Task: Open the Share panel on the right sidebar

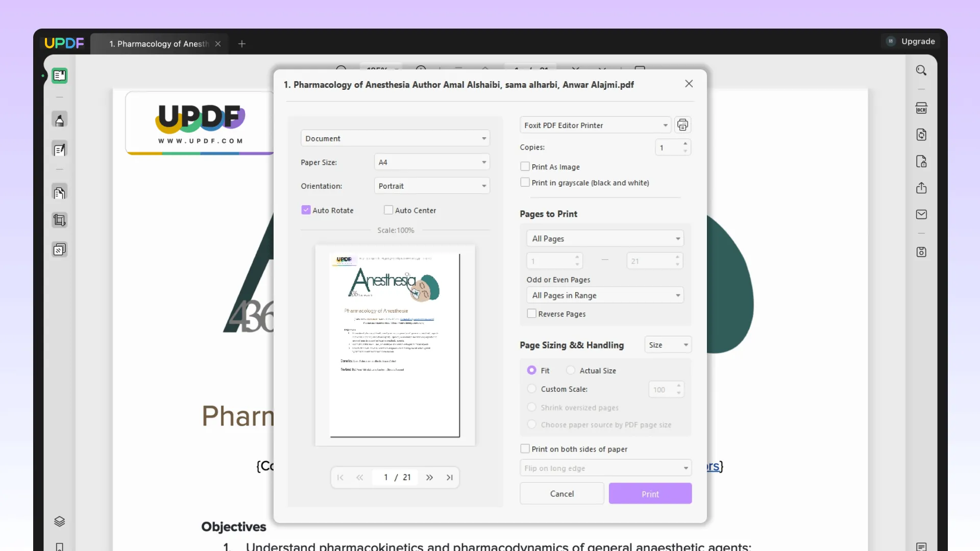Action: pos(922,188)
